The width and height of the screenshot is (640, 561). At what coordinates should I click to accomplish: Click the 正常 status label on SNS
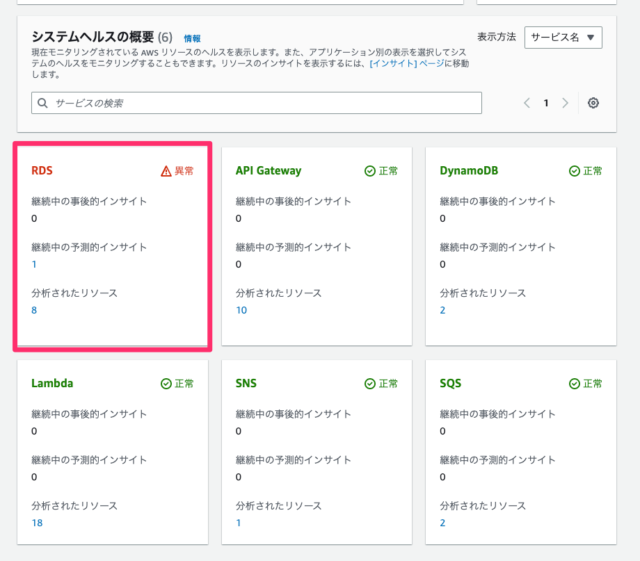tap(388, 384)
